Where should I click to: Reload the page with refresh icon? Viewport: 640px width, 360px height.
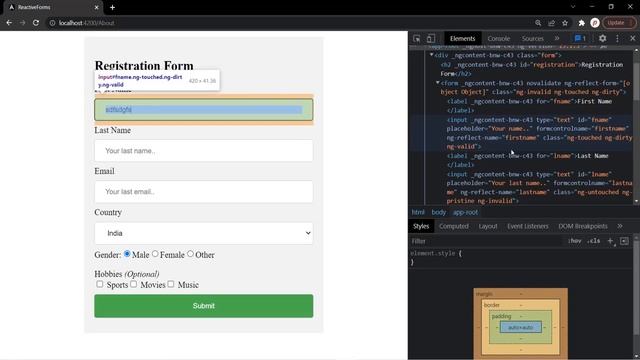pyautogui.click(x=36, y=23)
